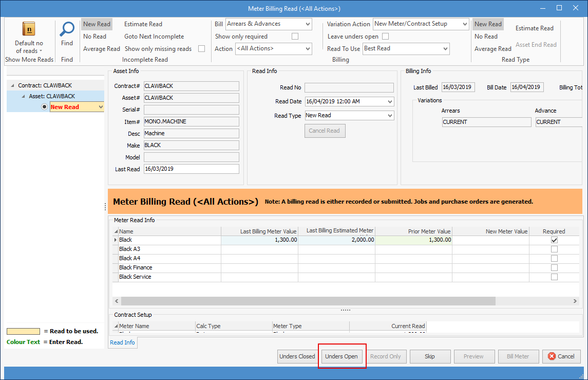
Task: Select No Read in Incomplete Read group
Action: [x=95, y=37]
